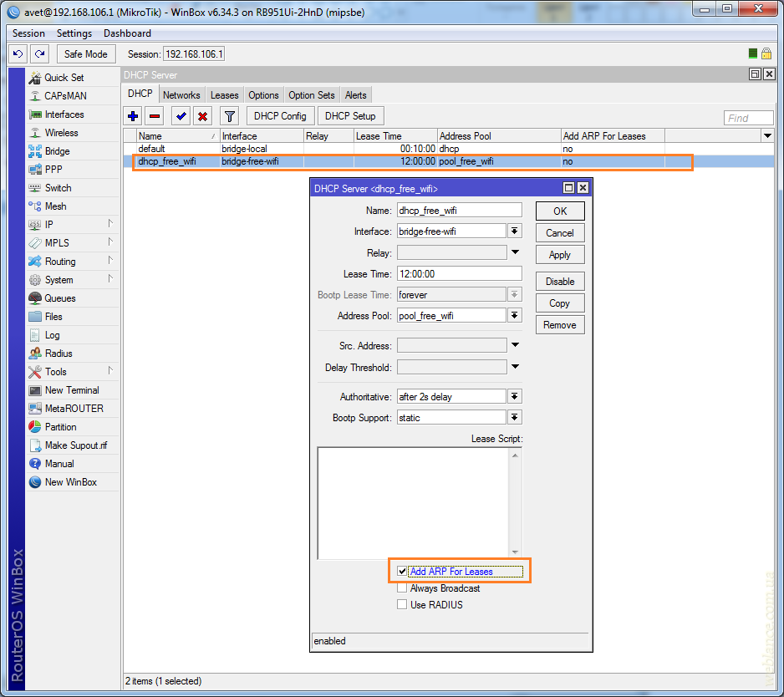Click the undo arrow icon
Screen dimensions: 784x697
point(18,53)
